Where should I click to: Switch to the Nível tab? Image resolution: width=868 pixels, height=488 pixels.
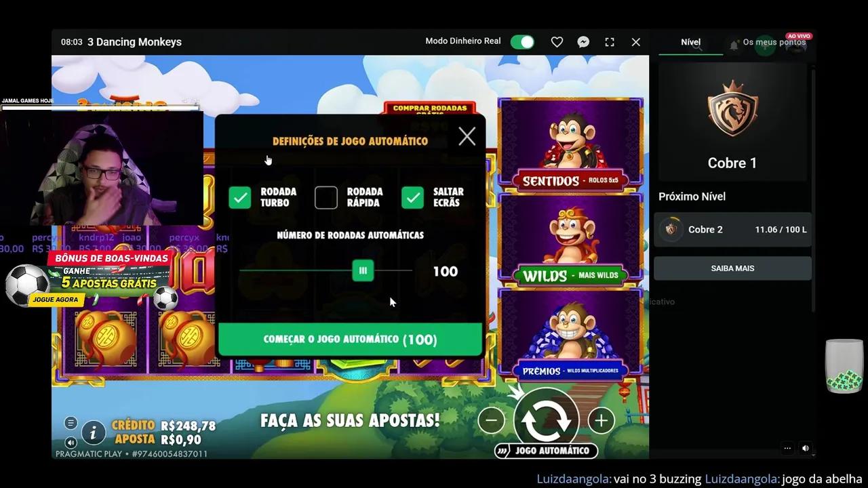tap(690, 42)
